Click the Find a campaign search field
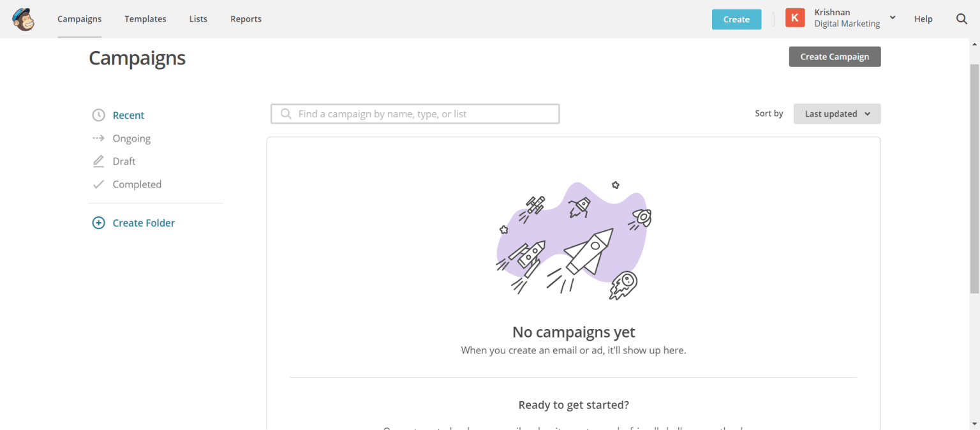980x430 pixels. click(x=415, y=114)
